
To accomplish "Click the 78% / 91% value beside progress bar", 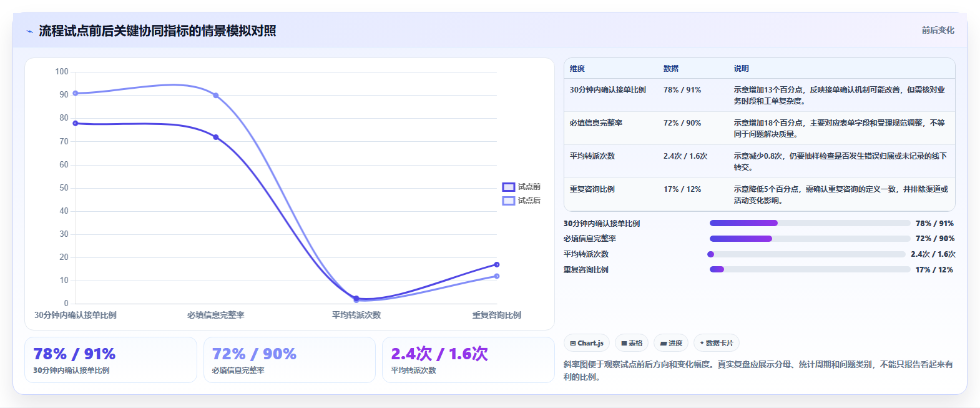I will click(x=934, y=224).
